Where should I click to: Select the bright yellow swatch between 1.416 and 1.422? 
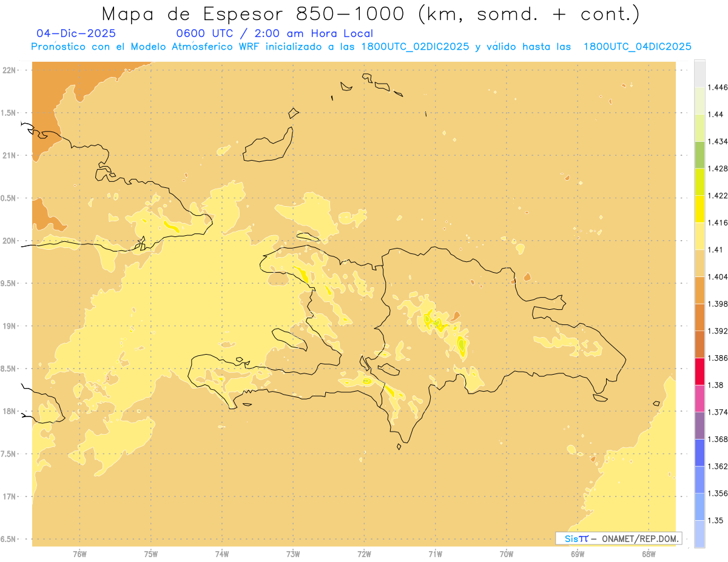699,209
